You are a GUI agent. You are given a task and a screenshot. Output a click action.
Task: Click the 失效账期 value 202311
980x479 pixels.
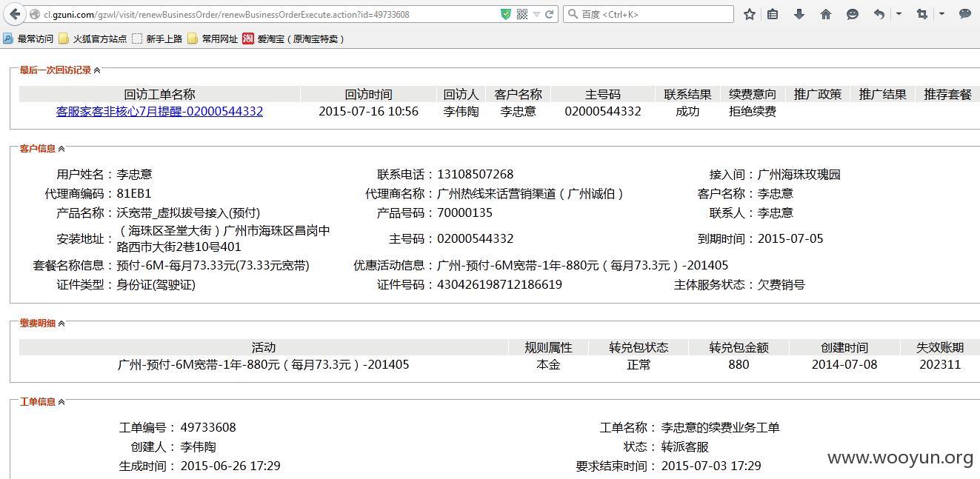(x=940, y=364)
